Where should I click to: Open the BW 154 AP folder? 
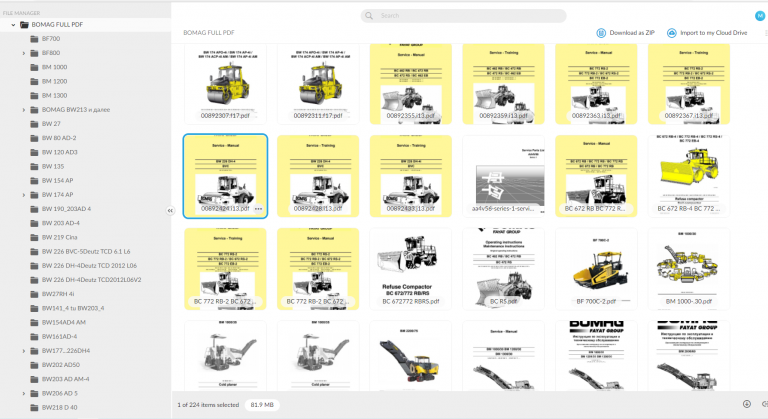point(57,181)
